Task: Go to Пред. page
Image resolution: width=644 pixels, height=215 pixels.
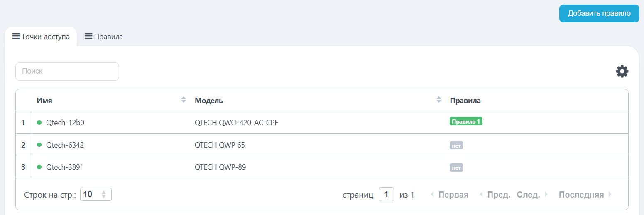Action: click(495, 195)
